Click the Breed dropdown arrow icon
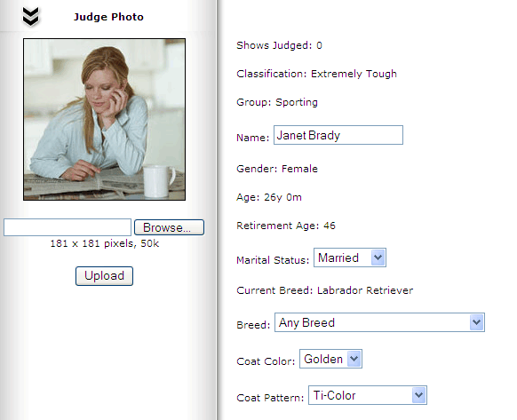517x420 pixels. pos(476,322)
